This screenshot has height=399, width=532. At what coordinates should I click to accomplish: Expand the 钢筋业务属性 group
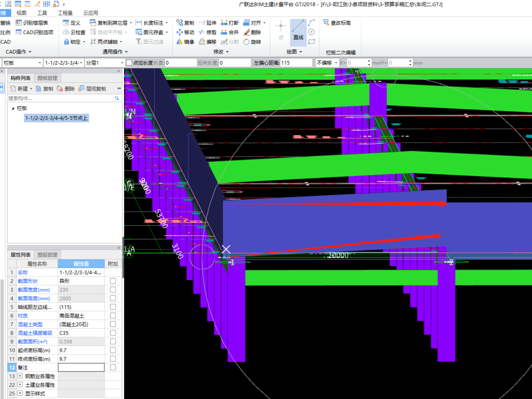click(20, 376)
